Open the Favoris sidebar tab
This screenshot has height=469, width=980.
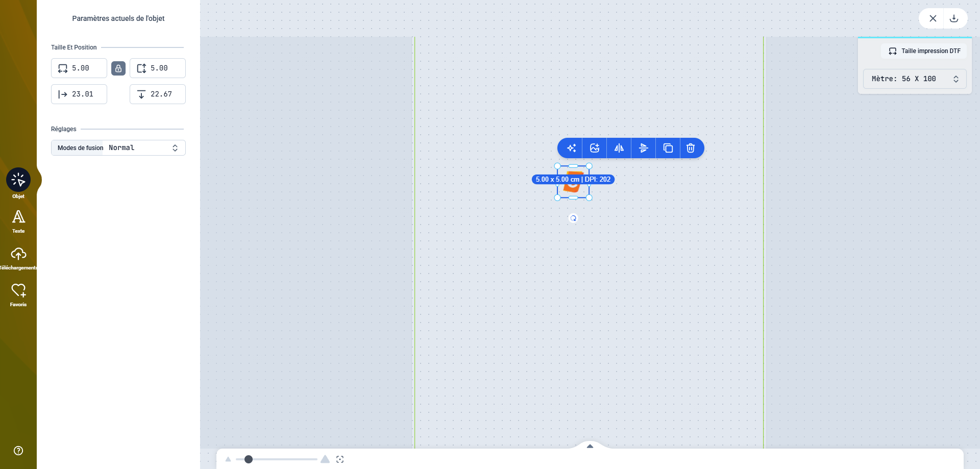point(18,295)
